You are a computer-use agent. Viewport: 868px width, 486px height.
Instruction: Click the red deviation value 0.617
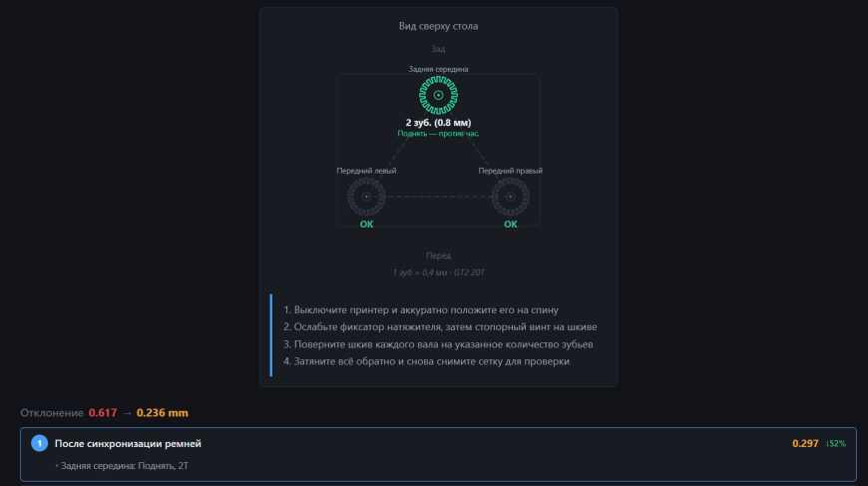103,413
